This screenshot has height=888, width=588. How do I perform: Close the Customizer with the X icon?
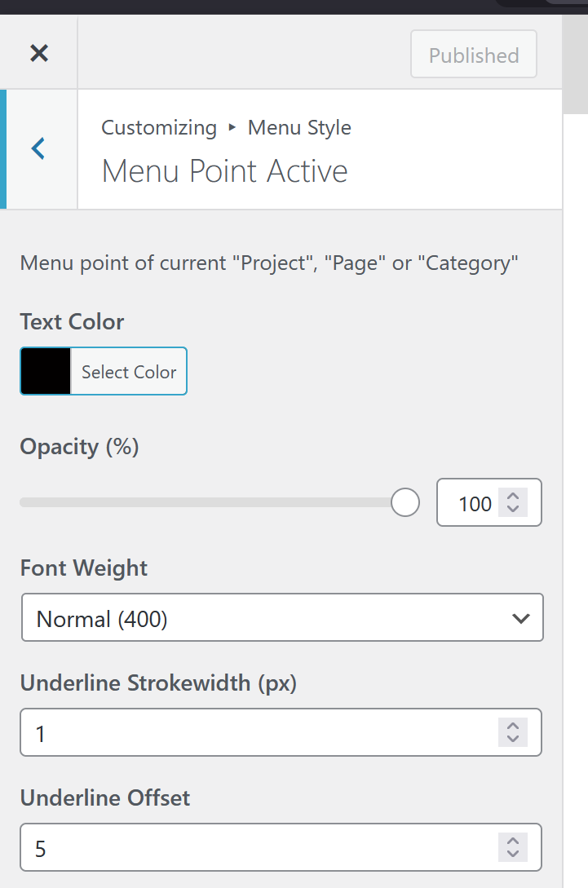[x=38, y=55]
